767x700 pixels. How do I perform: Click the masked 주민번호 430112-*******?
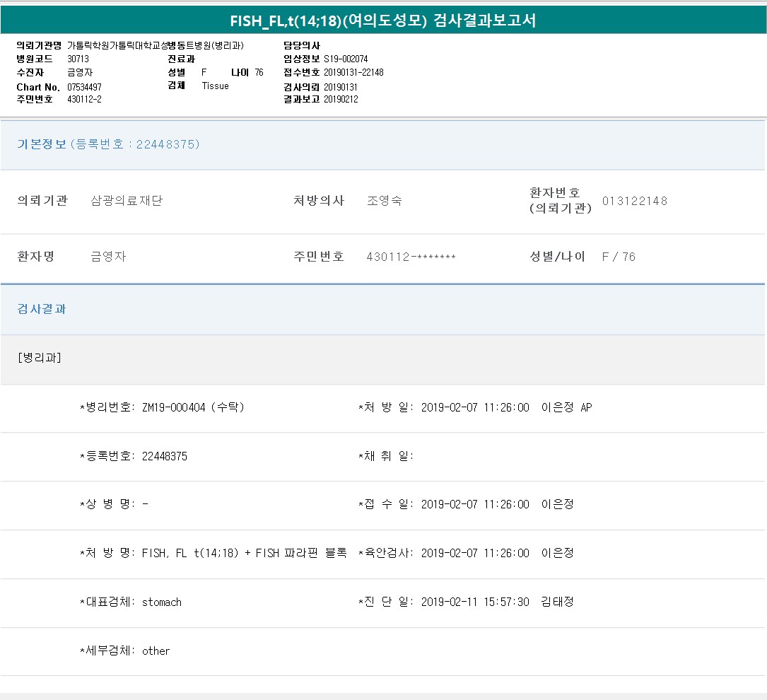[411, 257]
